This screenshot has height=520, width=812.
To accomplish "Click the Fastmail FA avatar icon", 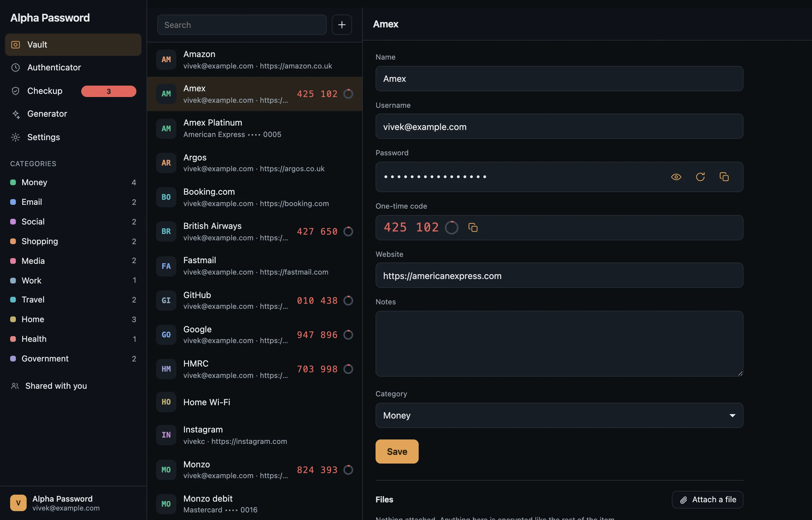I will tap(166, 266).
